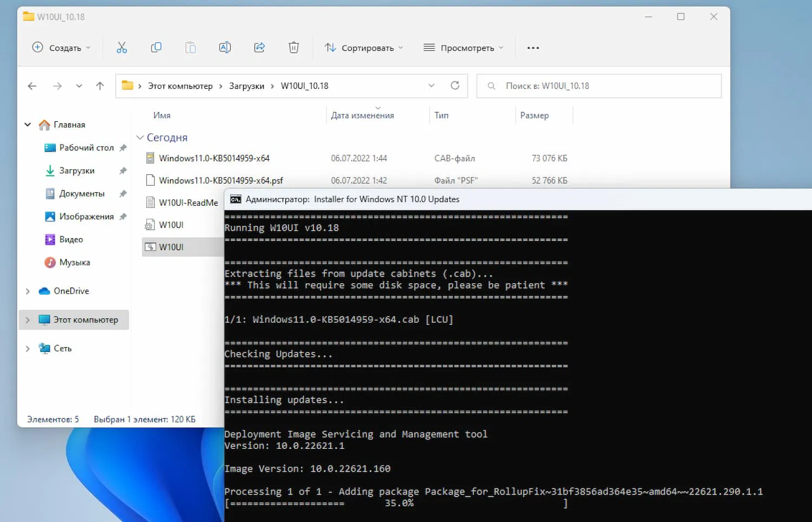Click chevron after Загрузки in path
The image size is (812, 522).
click(272, 86)
